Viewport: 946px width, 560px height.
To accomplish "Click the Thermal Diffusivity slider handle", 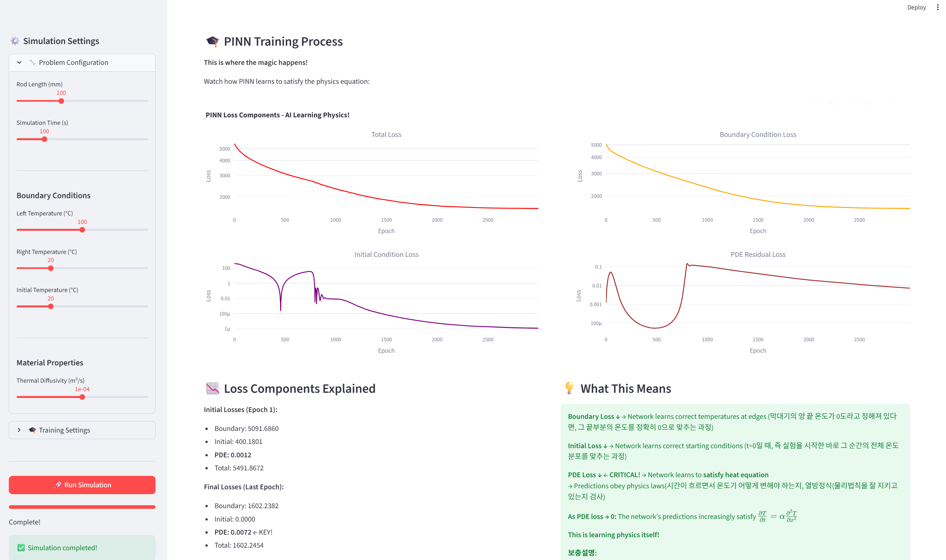I will click(x=82, y=397).
